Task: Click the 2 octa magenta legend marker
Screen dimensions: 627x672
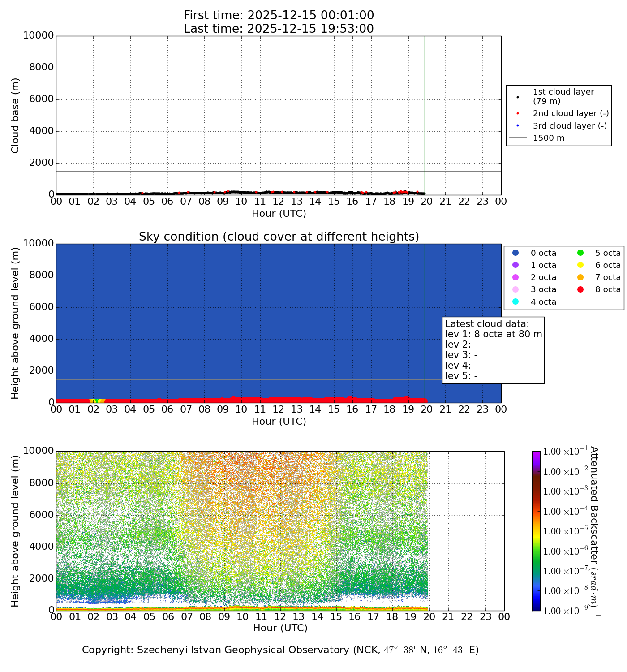Action: point(515,277)
